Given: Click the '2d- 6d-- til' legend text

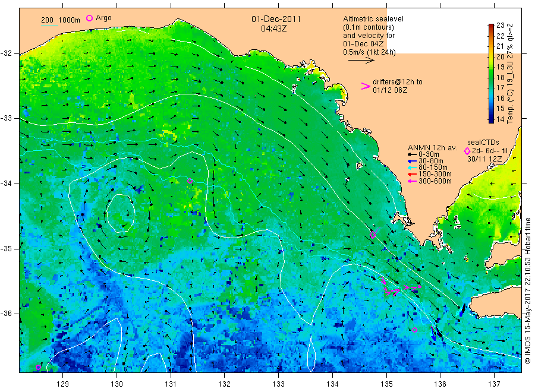Looking at the screenshot, I should click(x=490, y=151).
